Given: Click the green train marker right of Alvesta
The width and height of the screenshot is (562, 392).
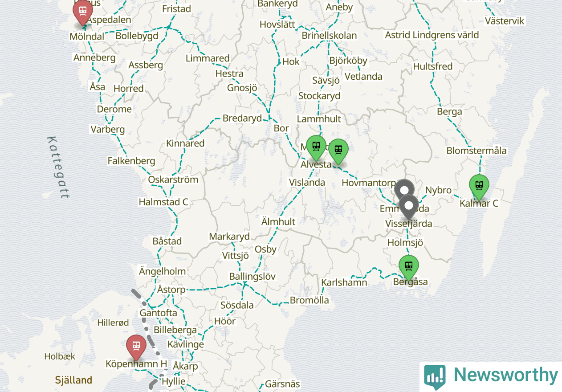Looking at the screenshot, I should pos(338,151).
